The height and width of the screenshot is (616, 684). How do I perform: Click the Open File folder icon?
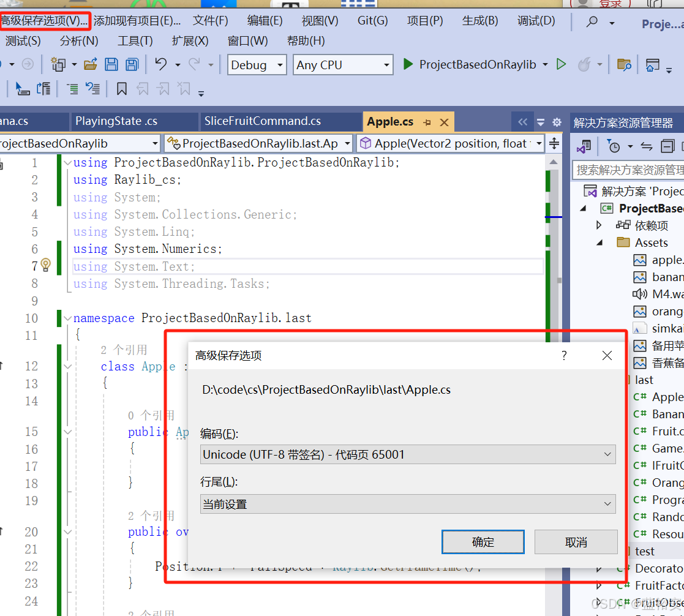click(90, 64)
